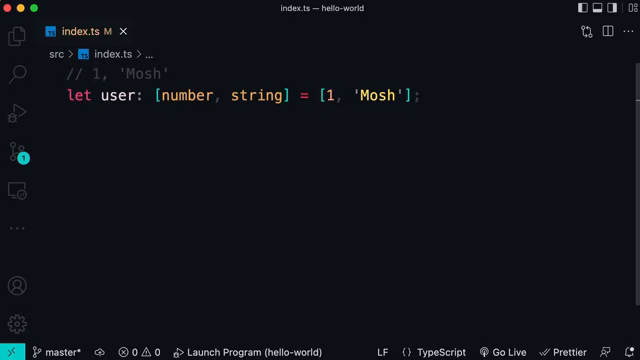
Task: Click the let keyword in code
Action: [79, 96]
